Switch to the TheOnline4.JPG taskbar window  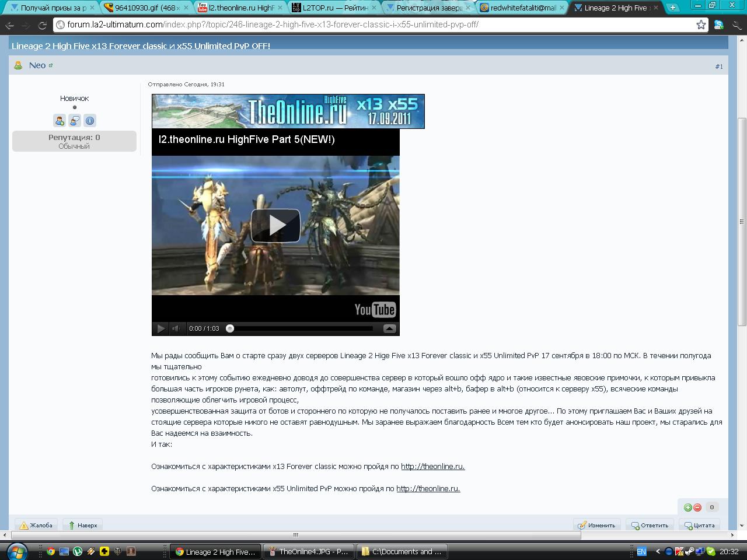pyautogui.click(x=308, y=551)
